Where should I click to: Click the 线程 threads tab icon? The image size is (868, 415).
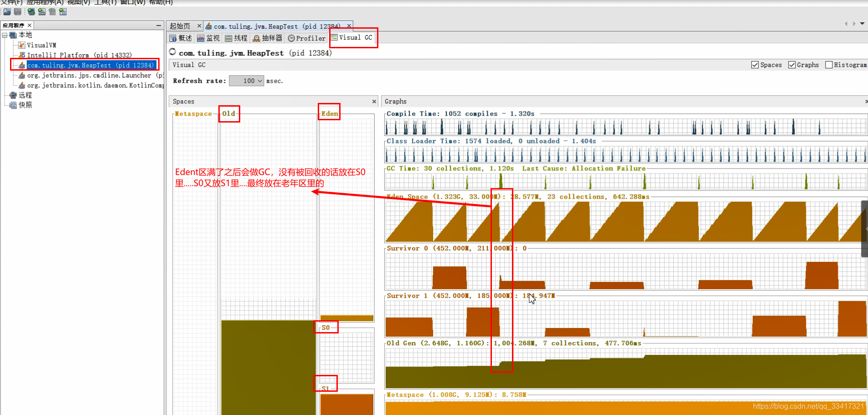coord(229,38)
